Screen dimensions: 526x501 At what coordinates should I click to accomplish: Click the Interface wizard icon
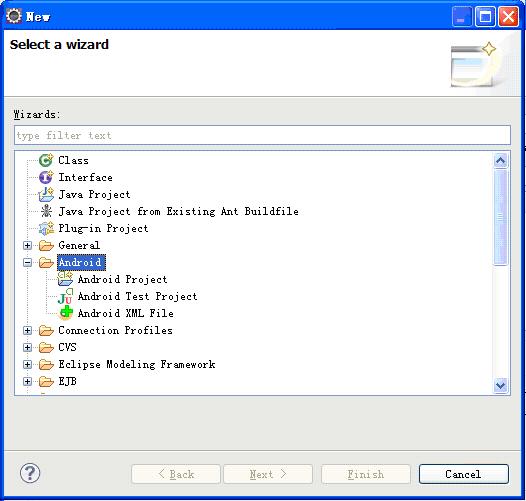coord(46,177)
